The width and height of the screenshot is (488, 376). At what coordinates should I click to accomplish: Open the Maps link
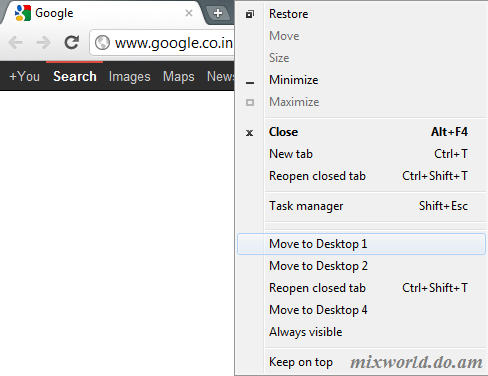[x=178, y=77]
